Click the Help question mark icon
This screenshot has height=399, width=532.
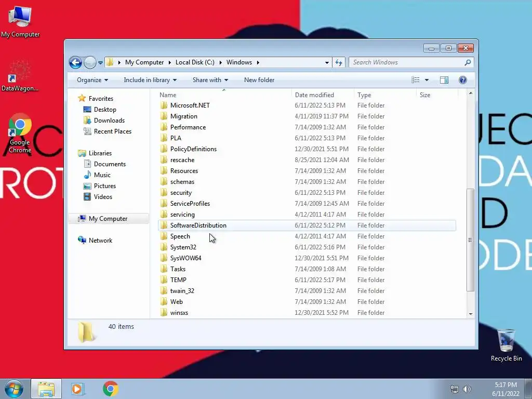pyautogui.click(x=463, y=80)
